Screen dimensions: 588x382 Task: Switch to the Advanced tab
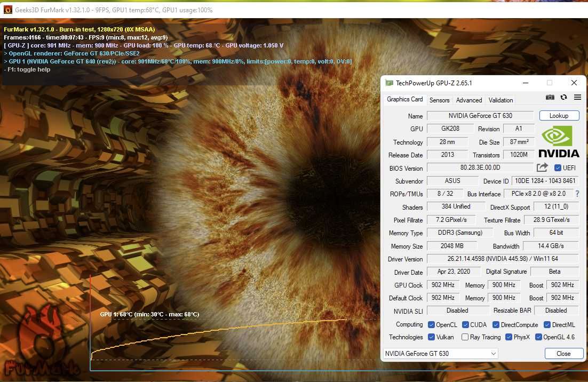click(469, 100)
